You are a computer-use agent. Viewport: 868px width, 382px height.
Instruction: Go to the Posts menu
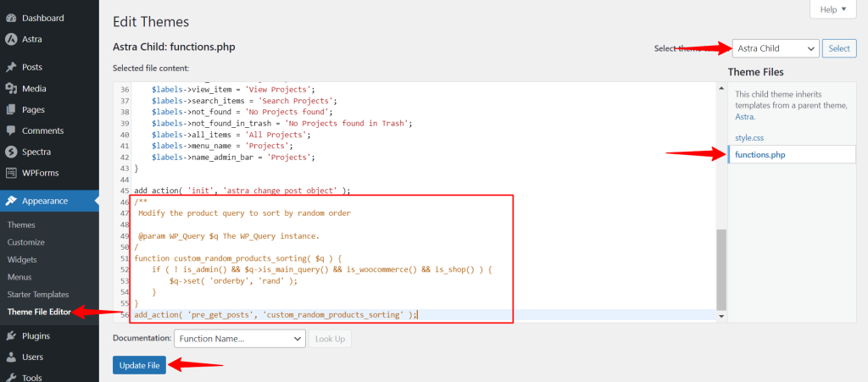(x=32, y=68)
